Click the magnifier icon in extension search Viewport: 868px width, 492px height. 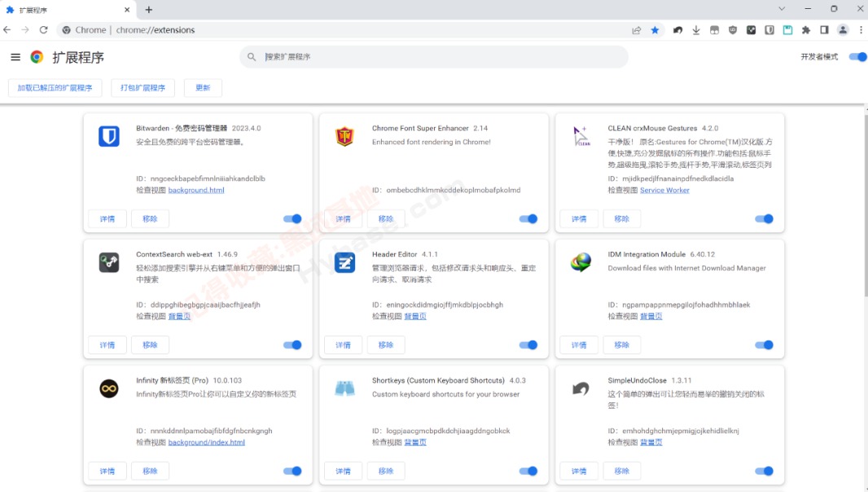tap(252, 56)
